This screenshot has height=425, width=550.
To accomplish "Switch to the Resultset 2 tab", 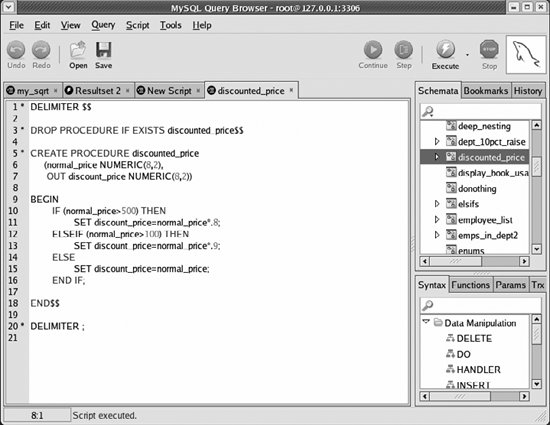I will click(98, 91).
